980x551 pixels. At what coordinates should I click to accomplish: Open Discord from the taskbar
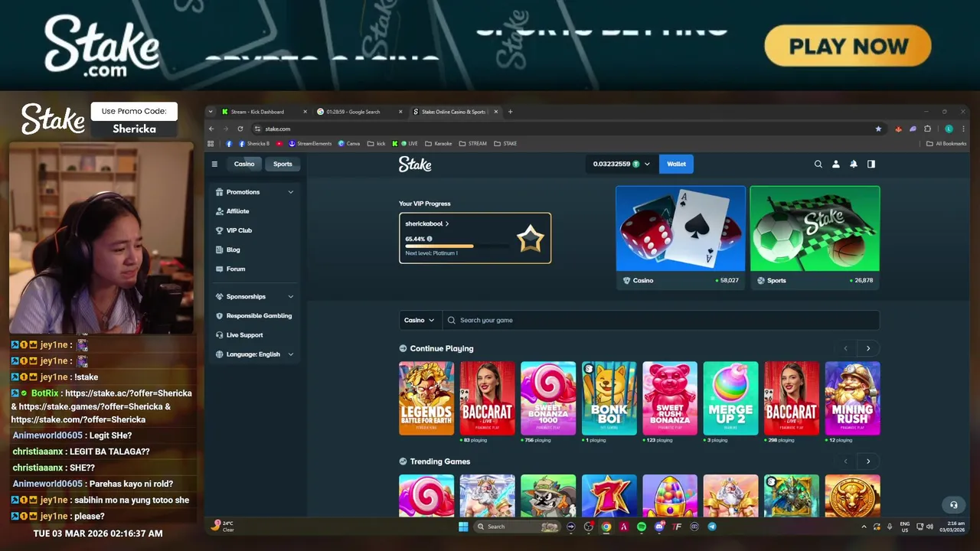(659, 527)
